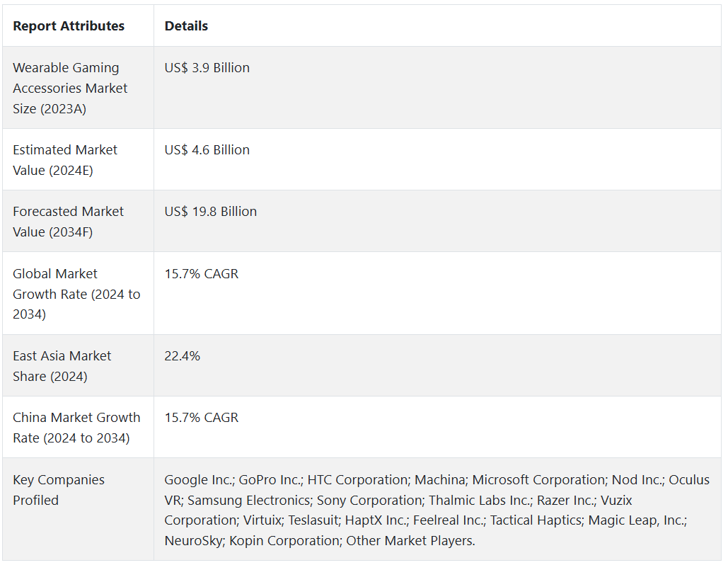Click the Report Attributes column header
The image size is (728, 565).
[69, 26]
